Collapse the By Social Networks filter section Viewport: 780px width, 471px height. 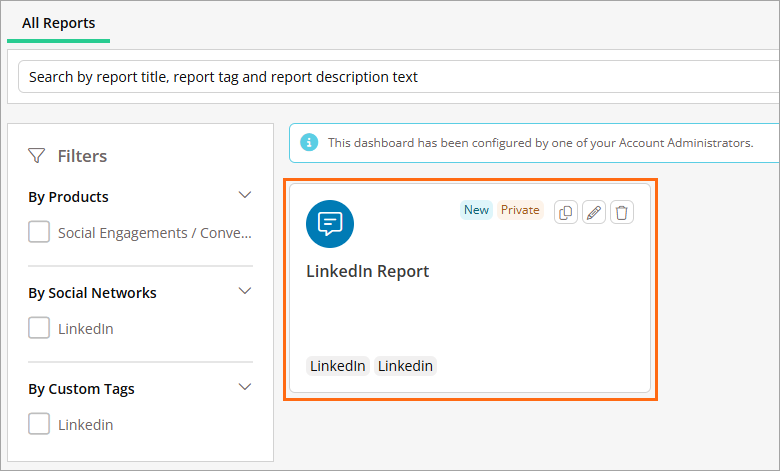point(245,290)
